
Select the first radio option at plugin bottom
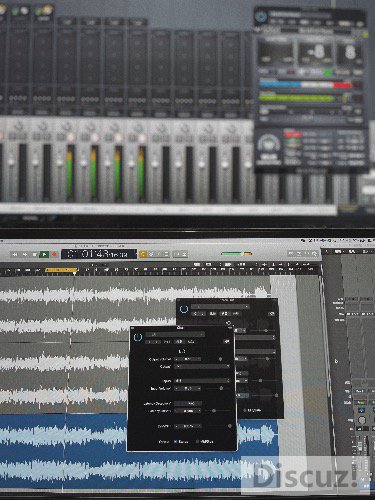pyautogui.click(x=175, y=441)
